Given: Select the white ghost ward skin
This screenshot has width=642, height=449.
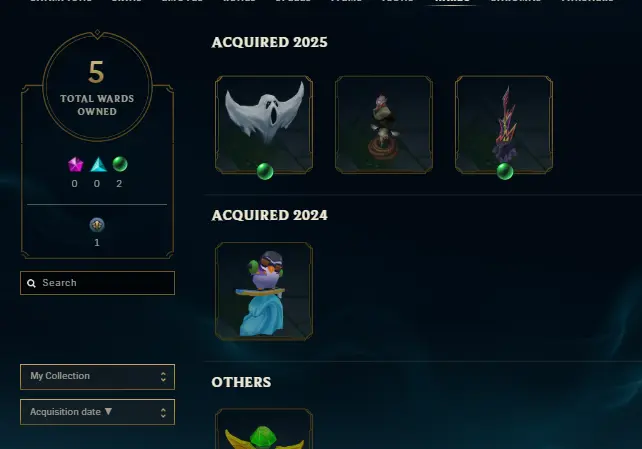Looking at the screenshot, I should (264, 124).
